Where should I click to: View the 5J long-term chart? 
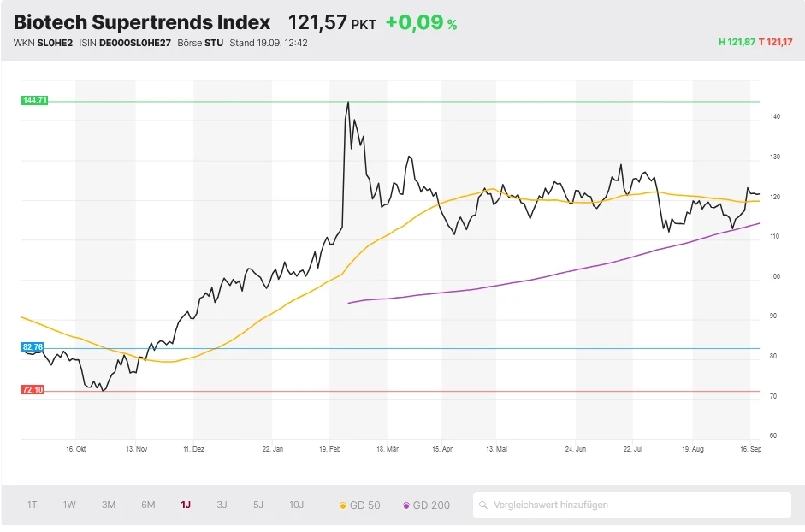(257, 505)
